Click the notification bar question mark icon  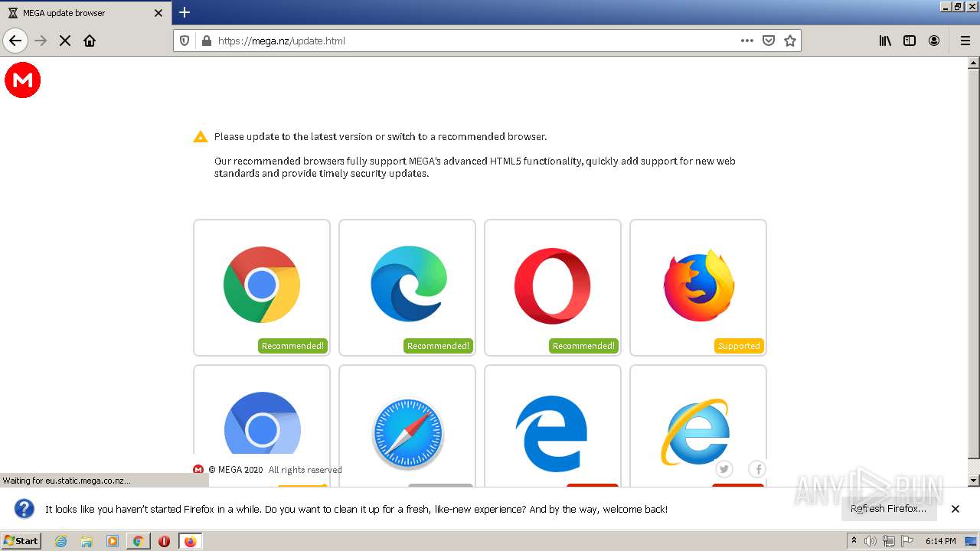(24, 509)
